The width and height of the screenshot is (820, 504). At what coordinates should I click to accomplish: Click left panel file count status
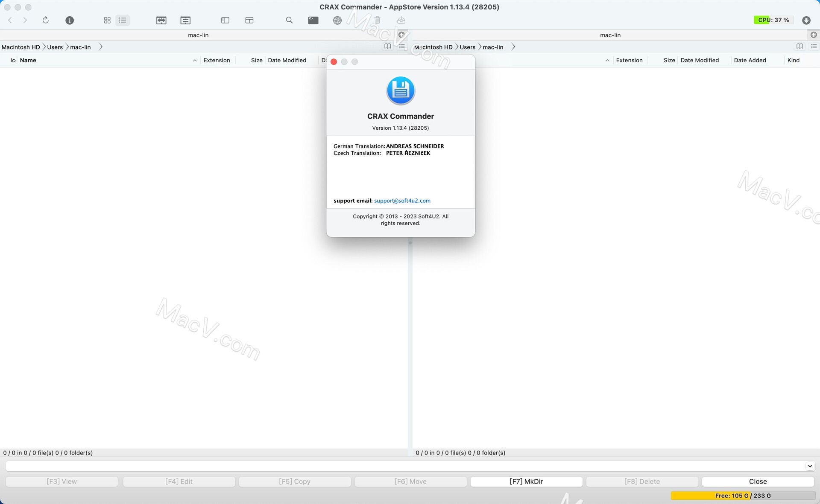(x=48, y=453)
